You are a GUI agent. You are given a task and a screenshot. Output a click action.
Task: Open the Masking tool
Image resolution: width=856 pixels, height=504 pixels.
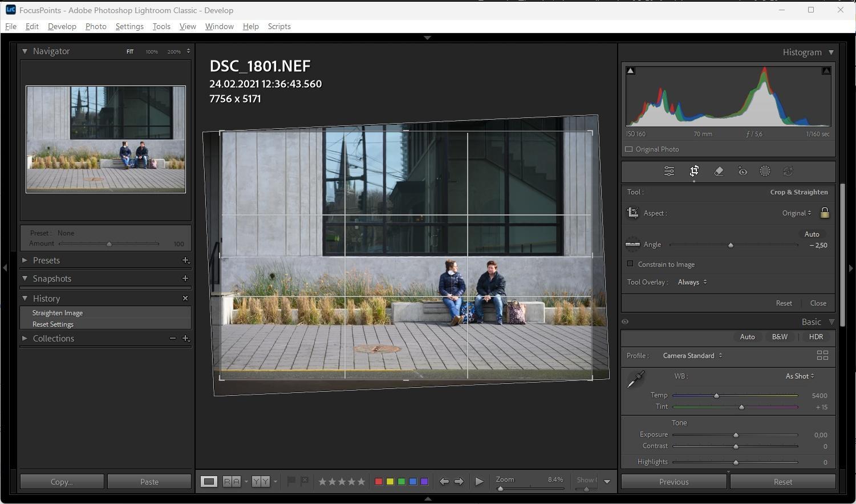click(x=765, y=171)
